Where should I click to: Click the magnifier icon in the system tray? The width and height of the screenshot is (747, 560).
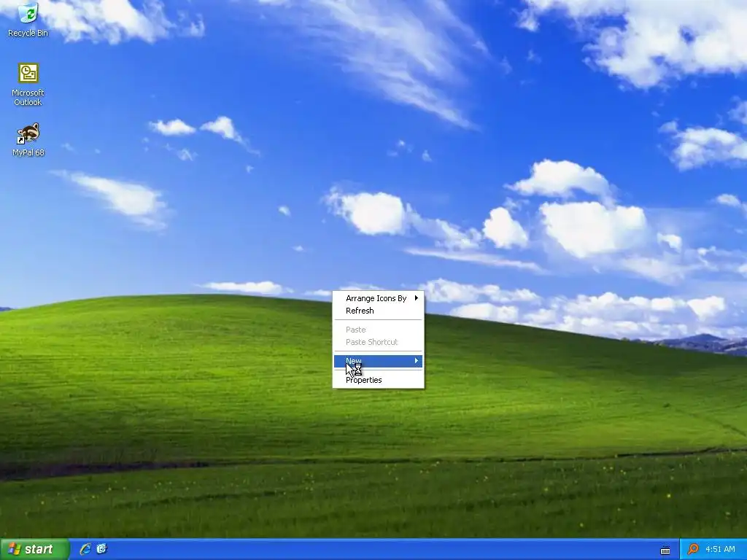pos(693,550)
